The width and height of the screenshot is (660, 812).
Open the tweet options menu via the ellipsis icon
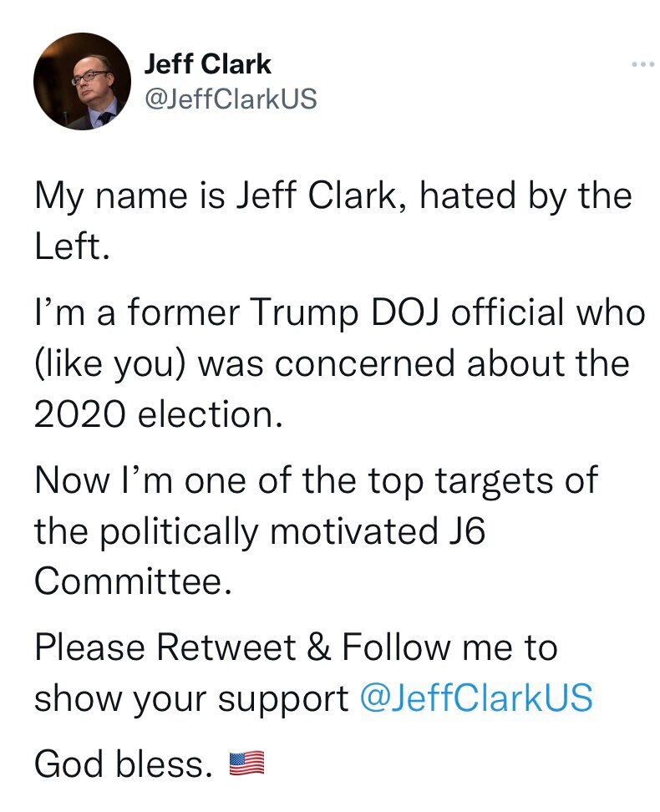pos(643,62)
